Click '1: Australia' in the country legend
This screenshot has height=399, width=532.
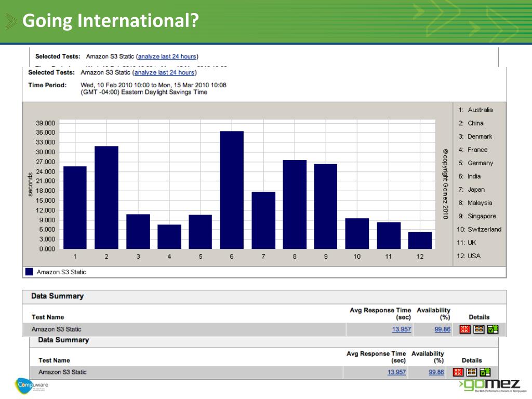pyautogui.click(x=475, y=110)
